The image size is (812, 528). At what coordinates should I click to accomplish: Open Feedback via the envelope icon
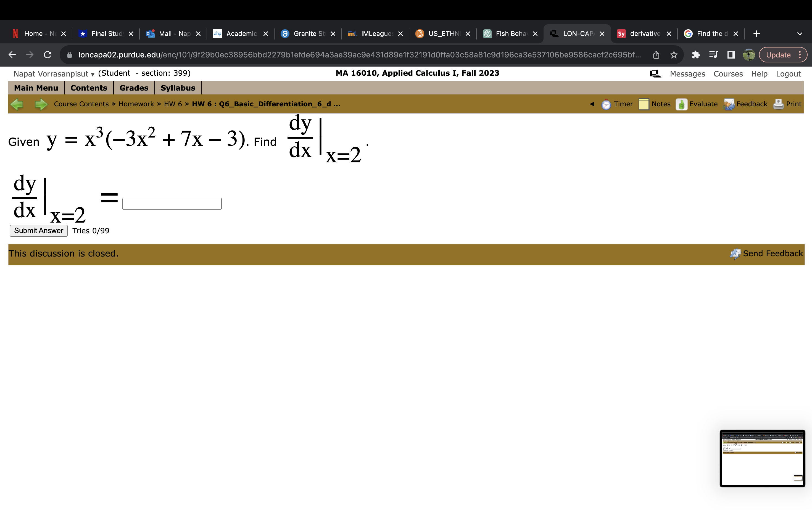[728, 104]
